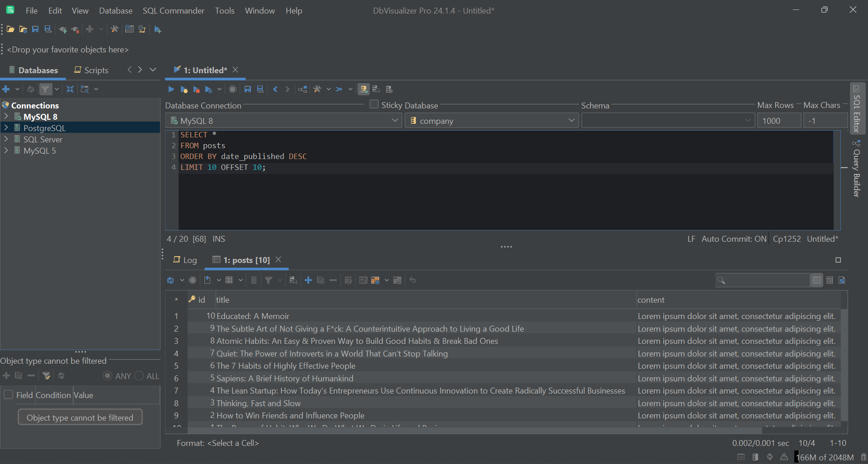868x464 pixels.
Task: Open the SQL Commander menu
Action: (x=173, y=10)
